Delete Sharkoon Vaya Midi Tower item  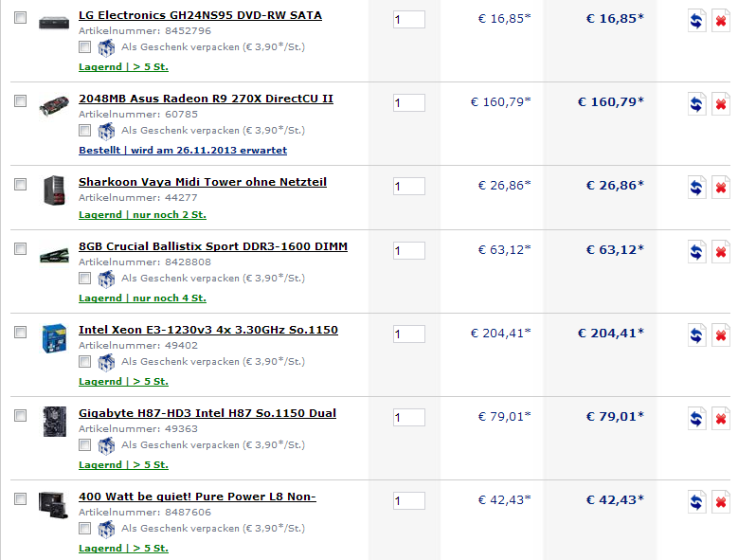click(x=720, y=189)
